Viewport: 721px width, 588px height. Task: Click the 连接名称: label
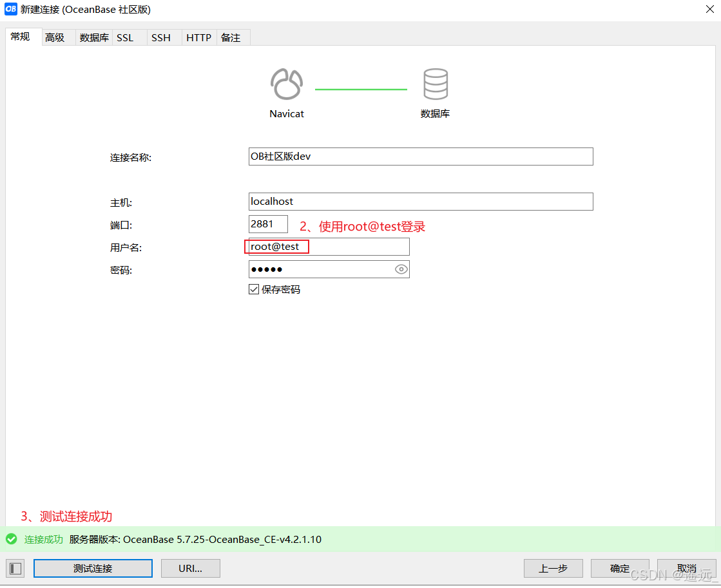(x=131, y=158)
